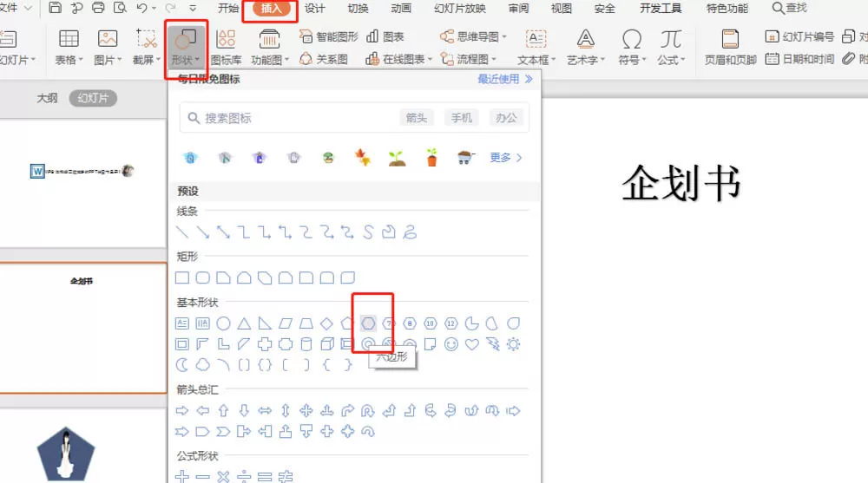
Task: Open the 表格 table dropdown
Action: tap(69, 48)
